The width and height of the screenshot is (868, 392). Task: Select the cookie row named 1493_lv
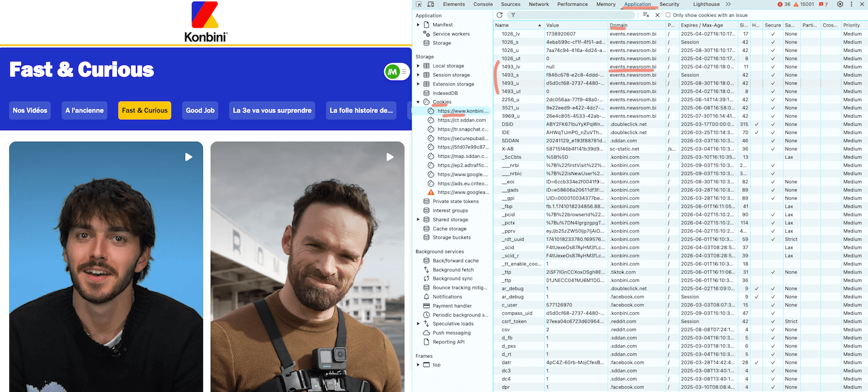tap(680, 66)
